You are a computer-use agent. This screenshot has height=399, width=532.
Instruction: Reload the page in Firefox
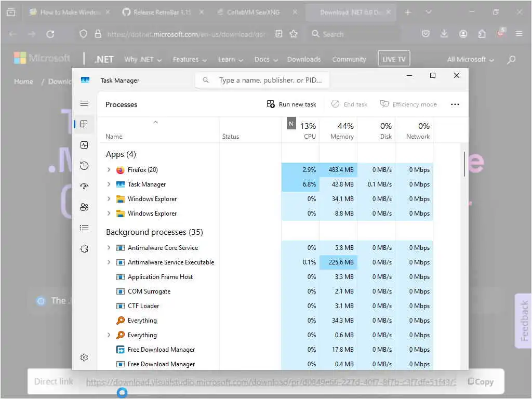[50, 34]
